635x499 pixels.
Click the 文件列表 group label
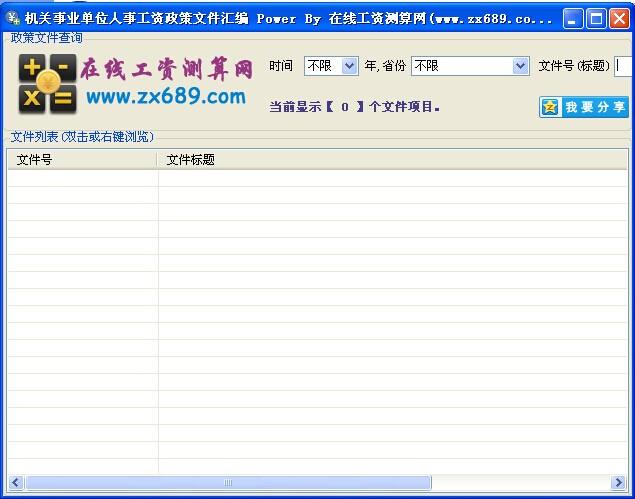coord(82,137)
